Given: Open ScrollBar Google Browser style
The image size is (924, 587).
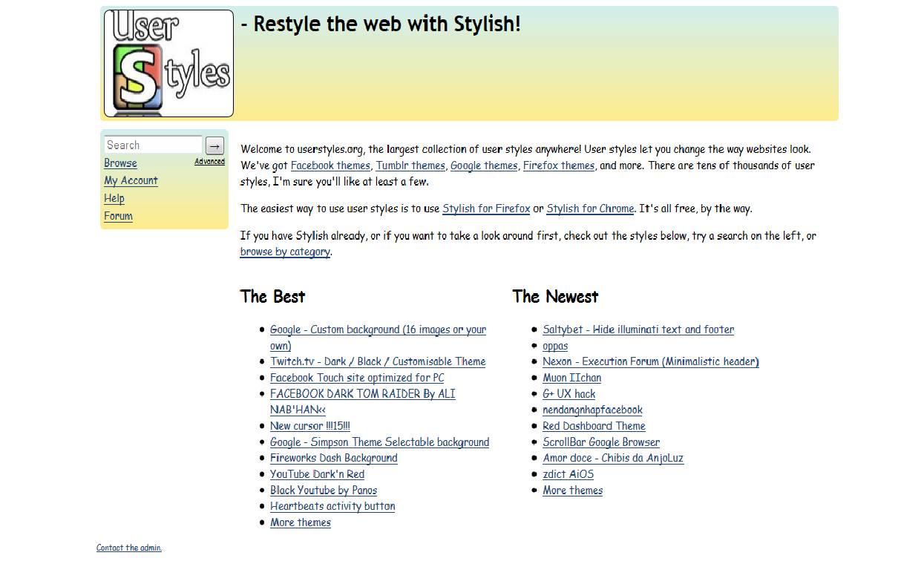Looking at the screenshot, I should (601, 442).
